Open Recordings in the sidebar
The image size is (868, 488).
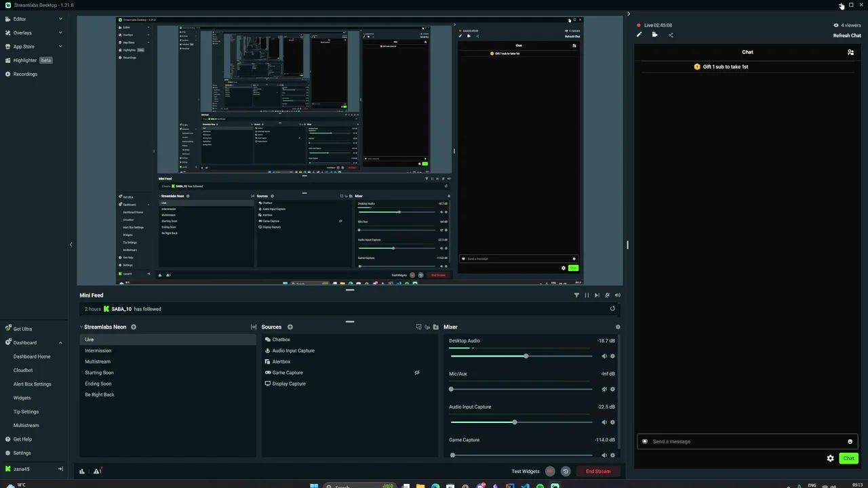(x=25, y=74)
